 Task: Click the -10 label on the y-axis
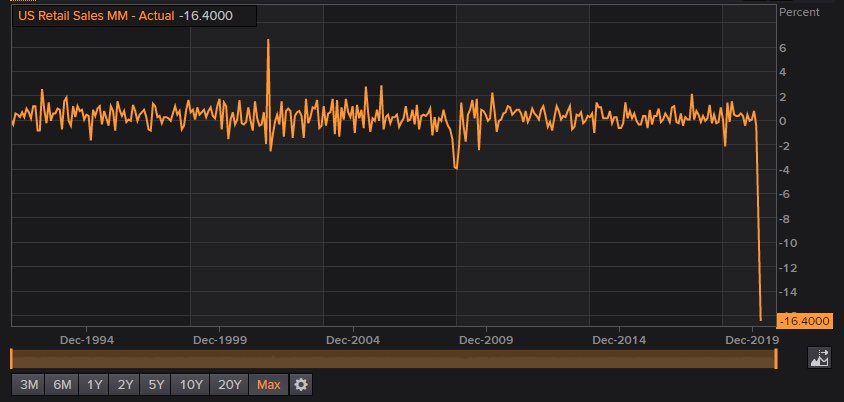point(787,243)
